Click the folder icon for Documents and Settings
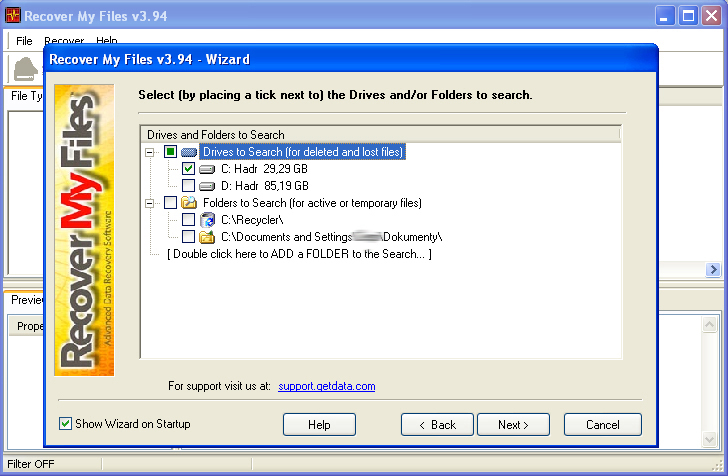Screen dimensions: 728x476 coord(207,237)
